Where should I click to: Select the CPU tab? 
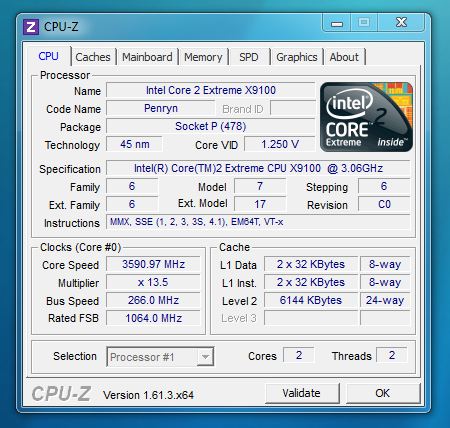(48, 56)
